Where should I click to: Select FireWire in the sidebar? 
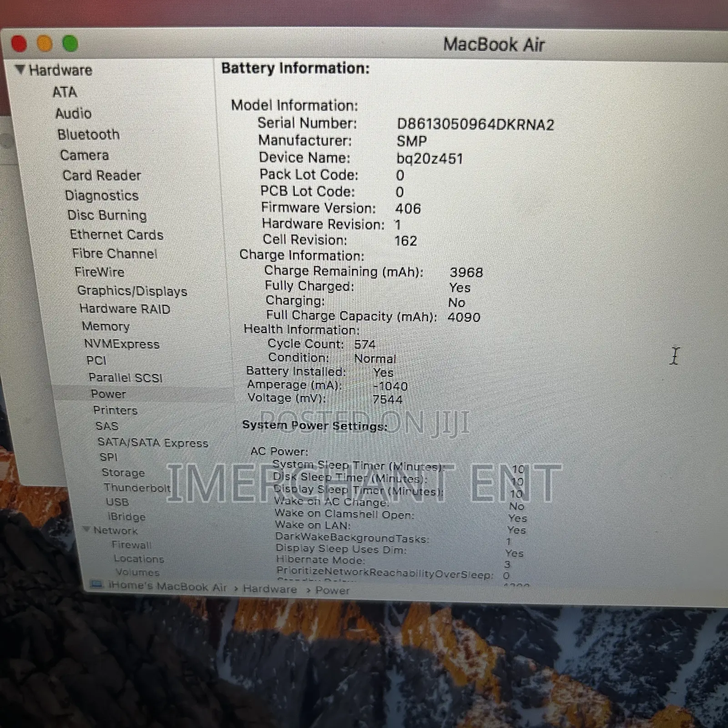point(99,272)
